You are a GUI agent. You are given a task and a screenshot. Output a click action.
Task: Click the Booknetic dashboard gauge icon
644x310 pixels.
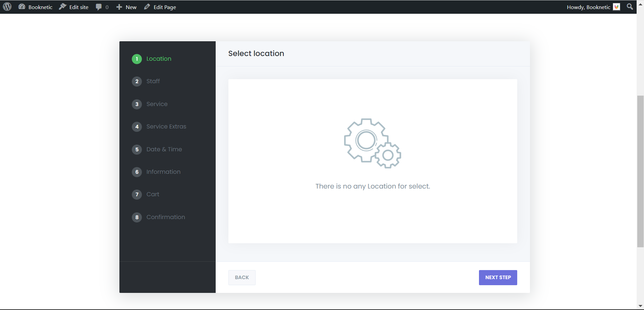(x=22, y=7)
